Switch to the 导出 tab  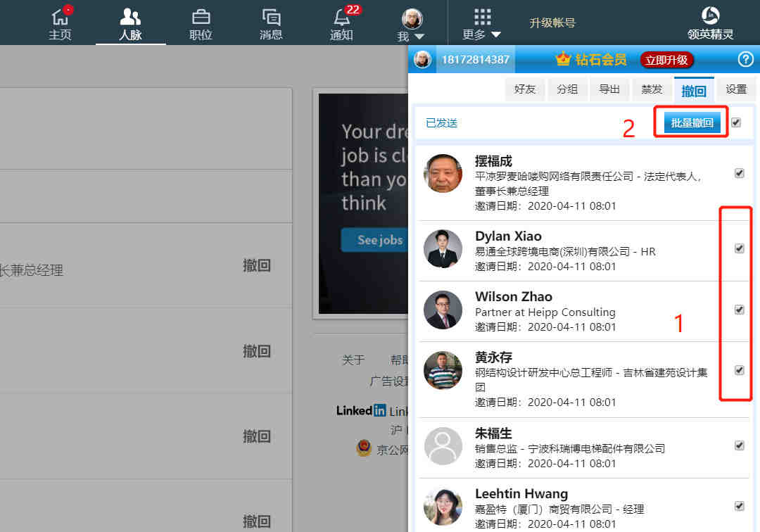pos(609,89)
